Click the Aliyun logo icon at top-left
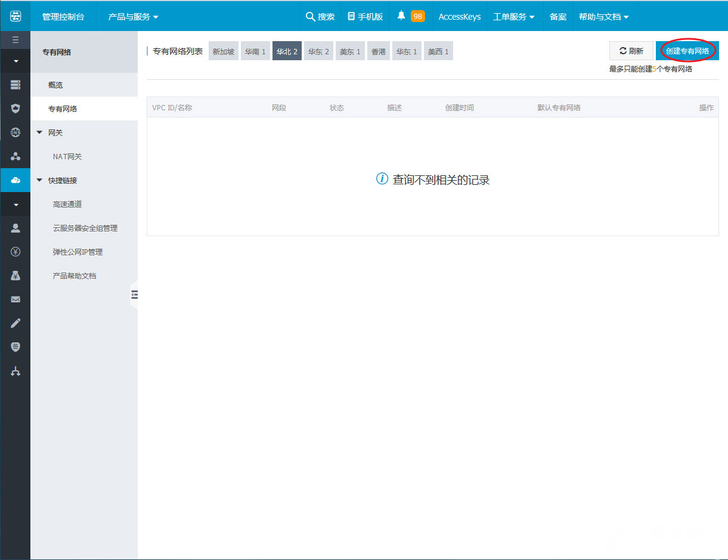 16,16
